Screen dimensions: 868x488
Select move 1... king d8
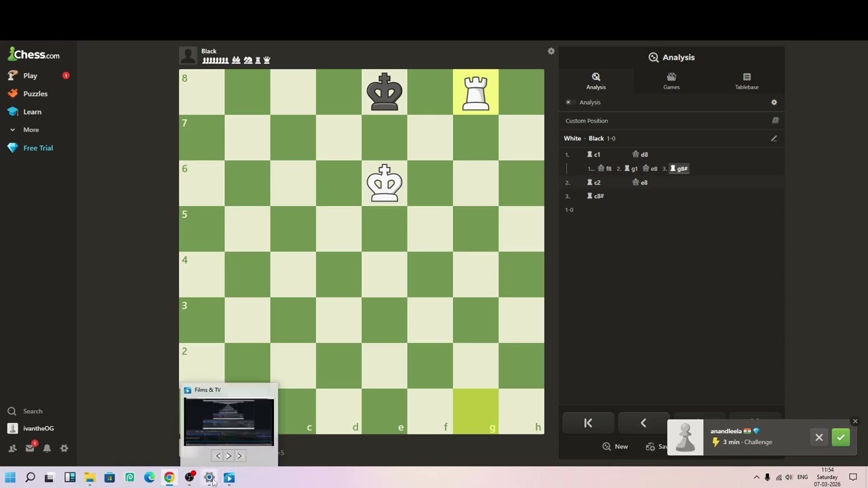coord(640,155)
